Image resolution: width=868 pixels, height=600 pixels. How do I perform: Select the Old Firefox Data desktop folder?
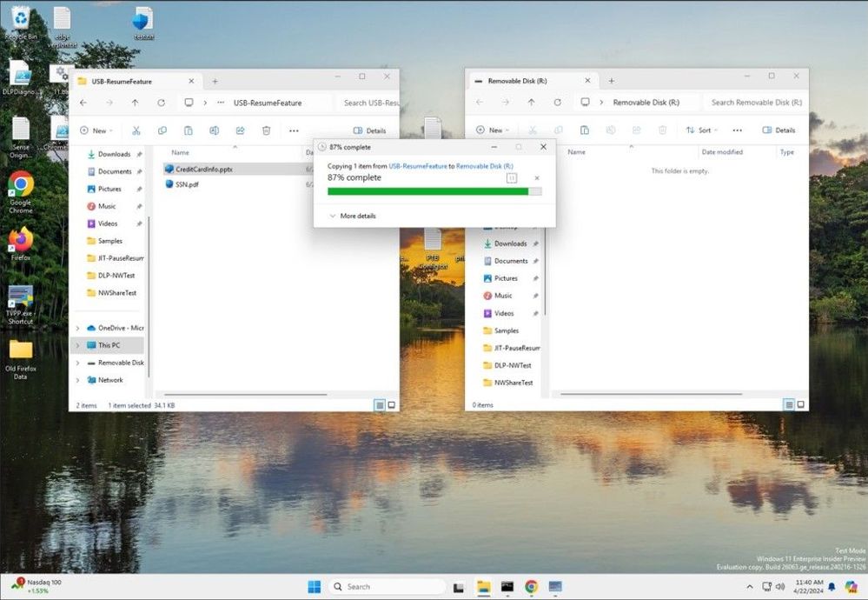(x=21, y=359)
